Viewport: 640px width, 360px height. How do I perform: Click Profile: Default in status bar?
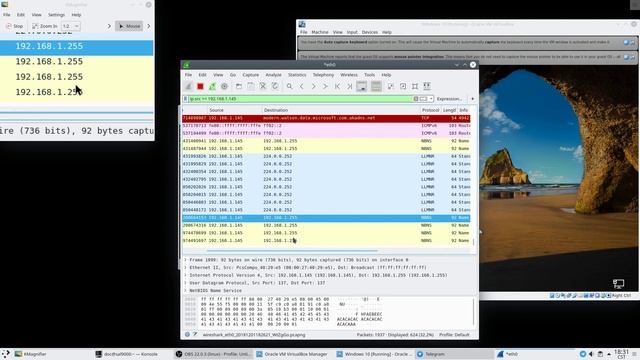tap(453, 335)
